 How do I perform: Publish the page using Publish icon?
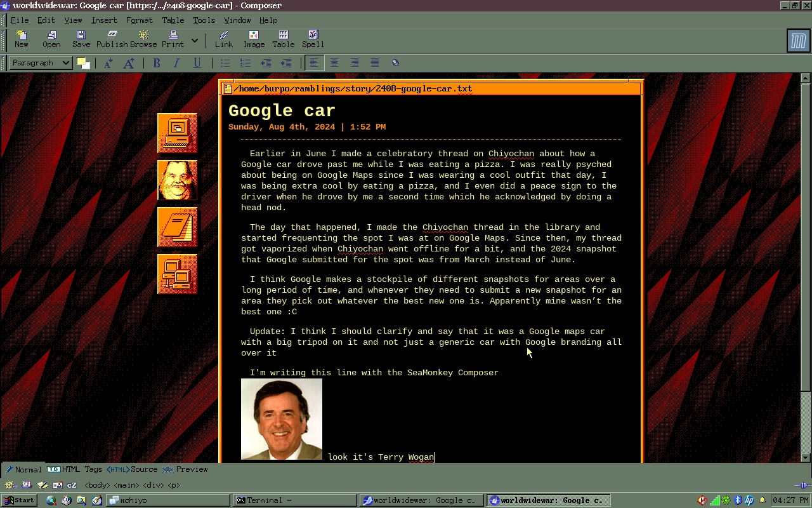pos(112,39)
